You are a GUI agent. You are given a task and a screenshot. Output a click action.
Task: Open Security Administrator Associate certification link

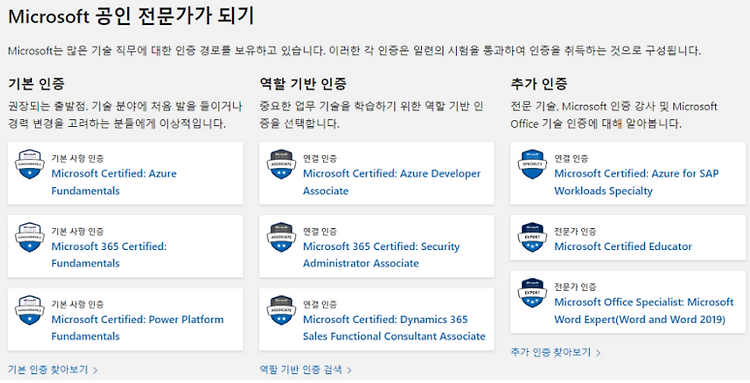tap(381, 255)
